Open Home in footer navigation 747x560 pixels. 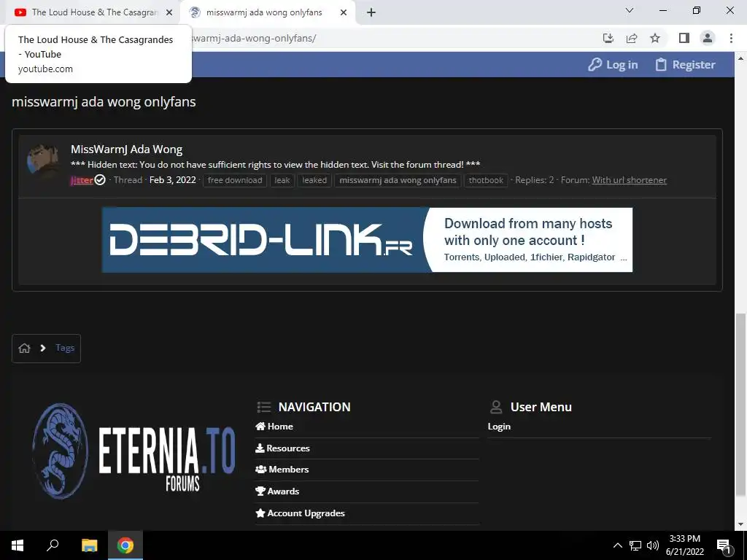pos(274,427)
